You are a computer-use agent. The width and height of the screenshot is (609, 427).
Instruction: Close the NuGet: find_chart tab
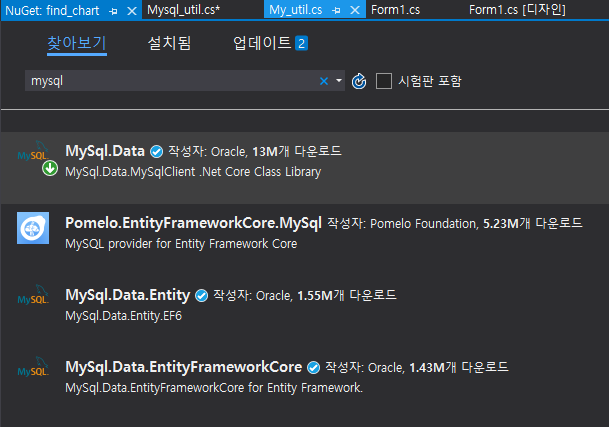tap(132, 11)
